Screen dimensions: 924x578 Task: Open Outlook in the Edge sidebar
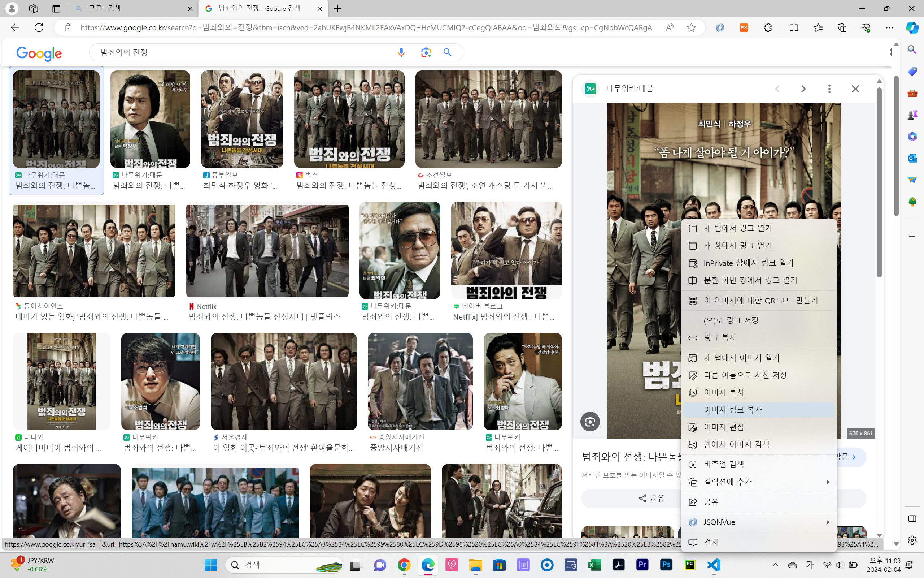point(912,158)
